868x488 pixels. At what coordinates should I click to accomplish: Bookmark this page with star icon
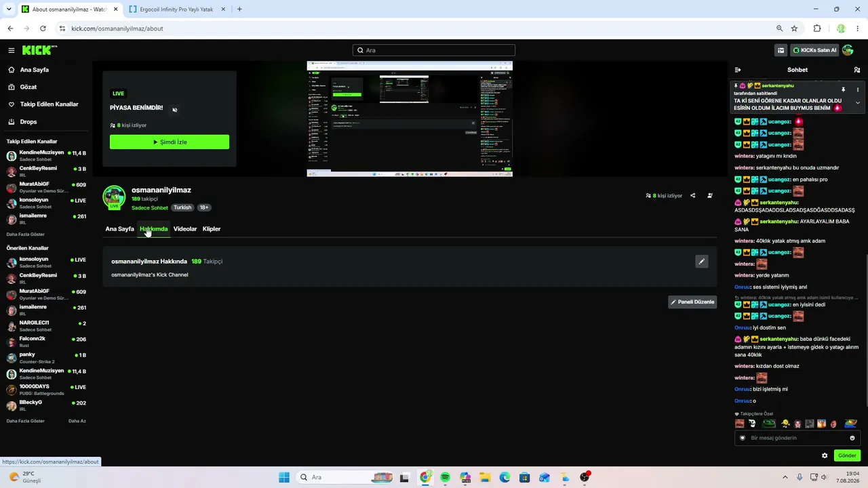(x=794, y=28)
